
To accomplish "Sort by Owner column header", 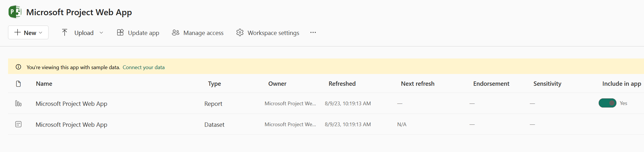I will click(x=277, y=83).
